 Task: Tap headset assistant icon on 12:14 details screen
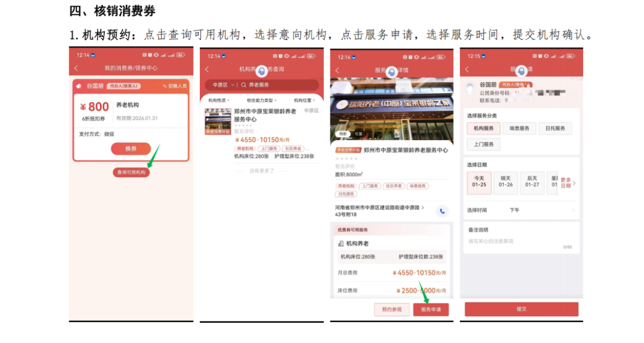391,72
